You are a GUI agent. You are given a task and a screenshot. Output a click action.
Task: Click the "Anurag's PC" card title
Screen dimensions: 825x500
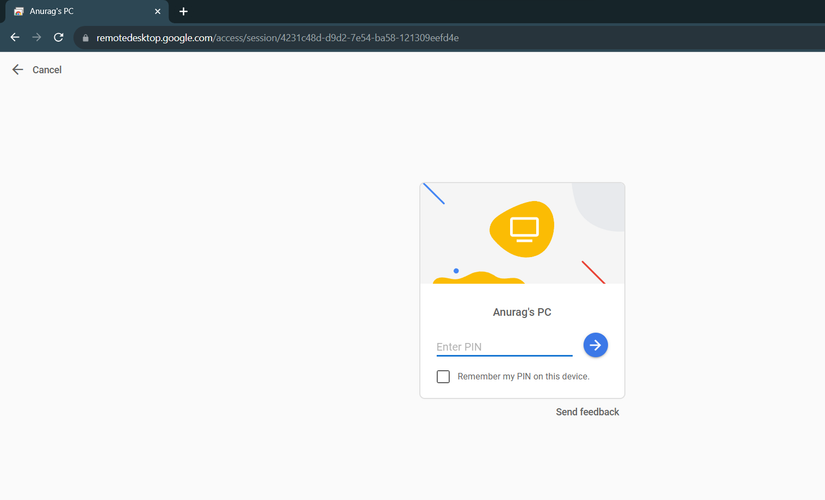[522, 312]
